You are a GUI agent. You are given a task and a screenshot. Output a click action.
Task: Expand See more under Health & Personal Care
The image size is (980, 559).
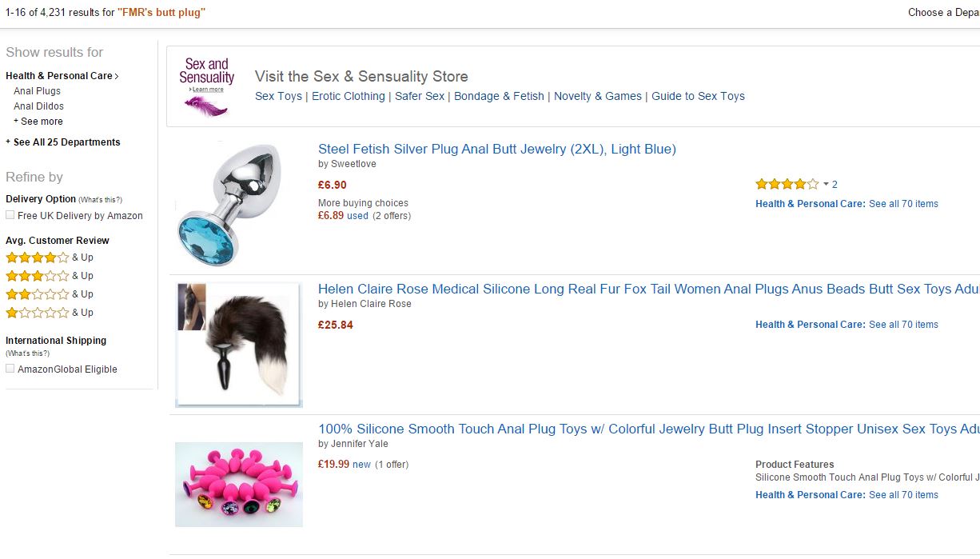[x=38, y=122]
